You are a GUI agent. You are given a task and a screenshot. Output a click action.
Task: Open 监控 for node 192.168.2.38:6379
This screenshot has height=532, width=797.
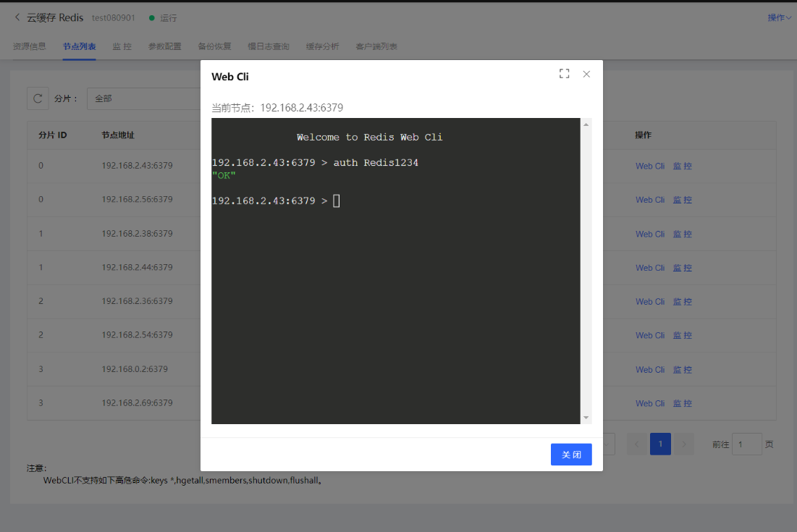[x=682, y=234]
